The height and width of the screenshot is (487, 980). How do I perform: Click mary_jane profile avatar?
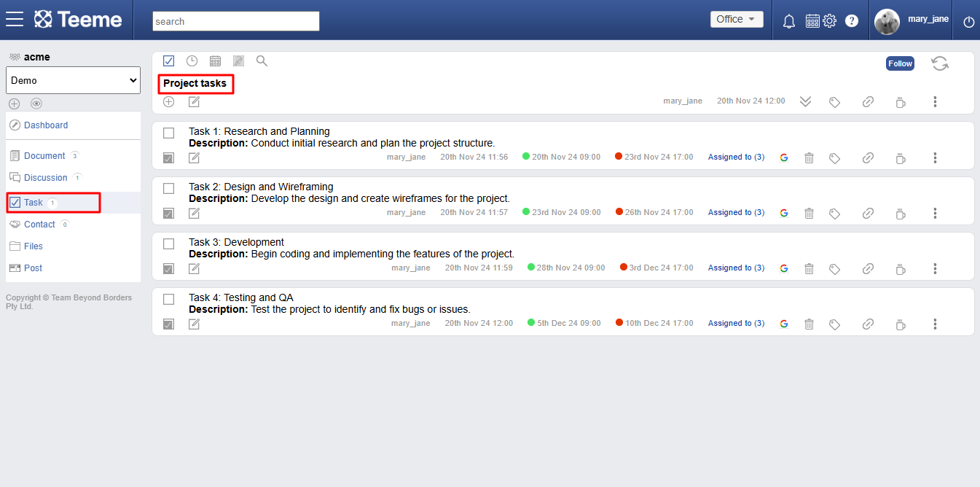887,22
